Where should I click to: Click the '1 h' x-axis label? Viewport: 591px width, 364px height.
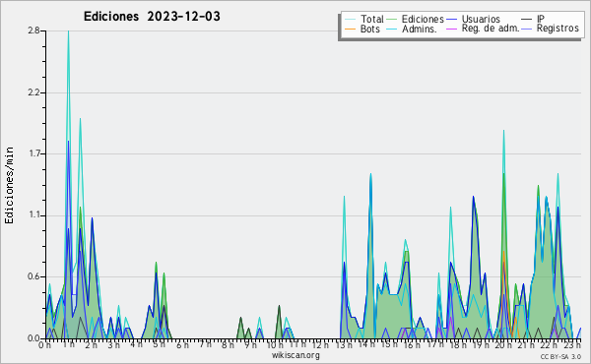tap(68, 344)
